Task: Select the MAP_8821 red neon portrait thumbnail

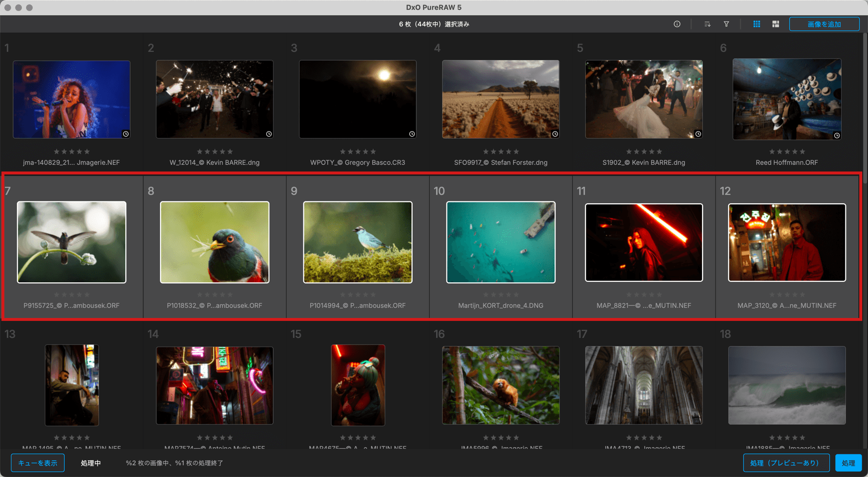Action: click(644, 242)
